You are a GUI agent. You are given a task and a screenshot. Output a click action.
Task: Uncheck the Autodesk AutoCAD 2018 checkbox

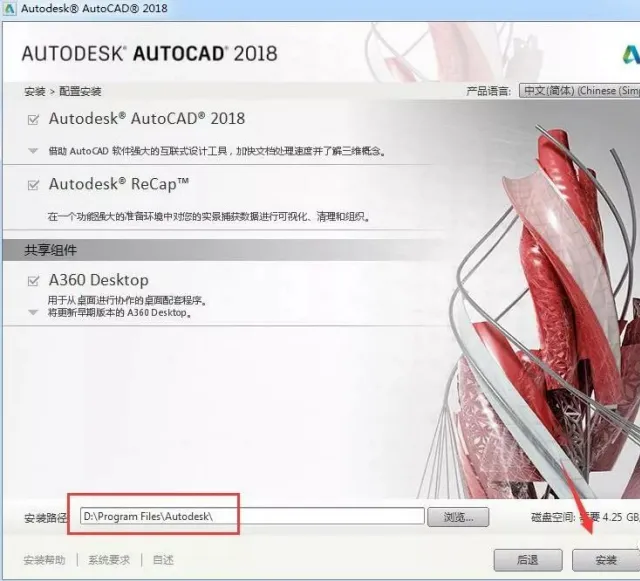pos(33,120)
